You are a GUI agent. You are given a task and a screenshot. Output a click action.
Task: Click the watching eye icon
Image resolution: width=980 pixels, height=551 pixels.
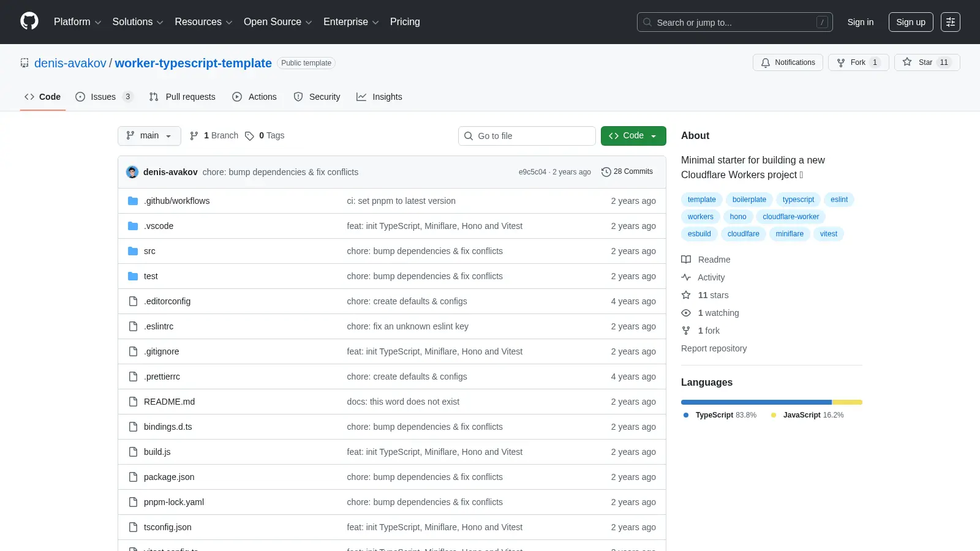pyautogui.click(x=686, y=313)
